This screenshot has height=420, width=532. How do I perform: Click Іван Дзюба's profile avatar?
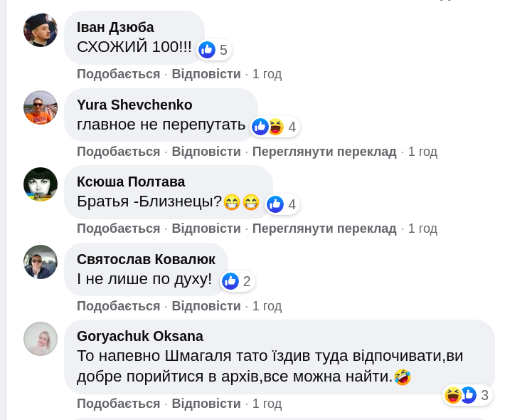[41, 30]
